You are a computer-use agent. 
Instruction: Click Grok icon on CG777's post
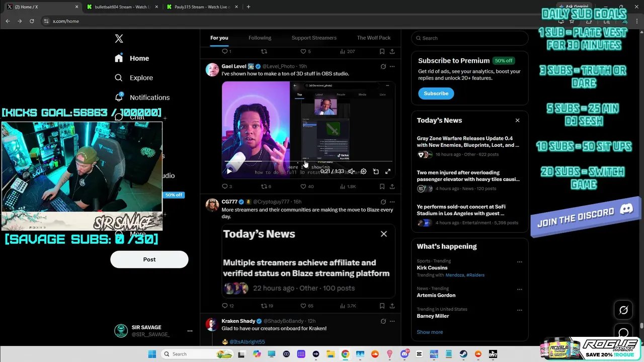383,202
